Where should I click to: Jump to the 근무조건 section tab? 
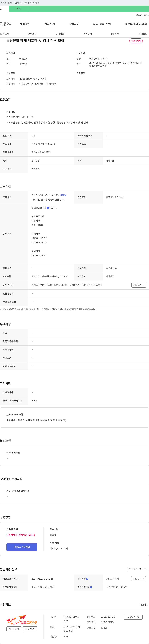click(32, 34)
